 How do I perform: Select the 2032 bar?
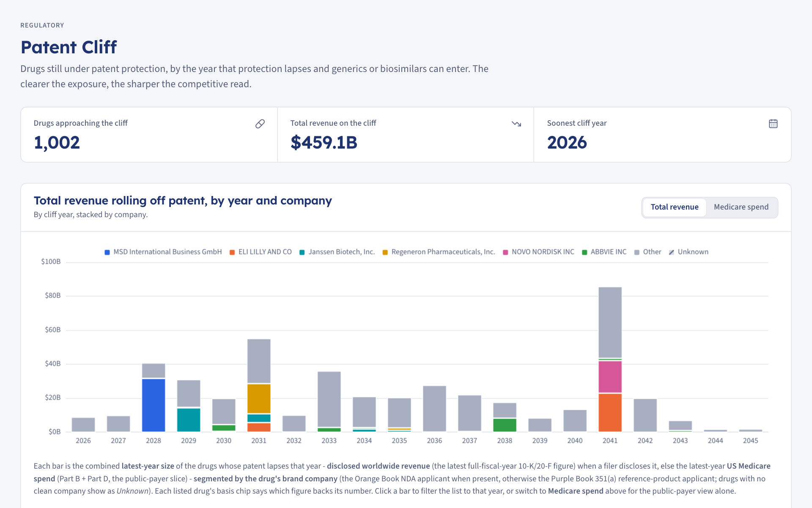pos(294,424)
